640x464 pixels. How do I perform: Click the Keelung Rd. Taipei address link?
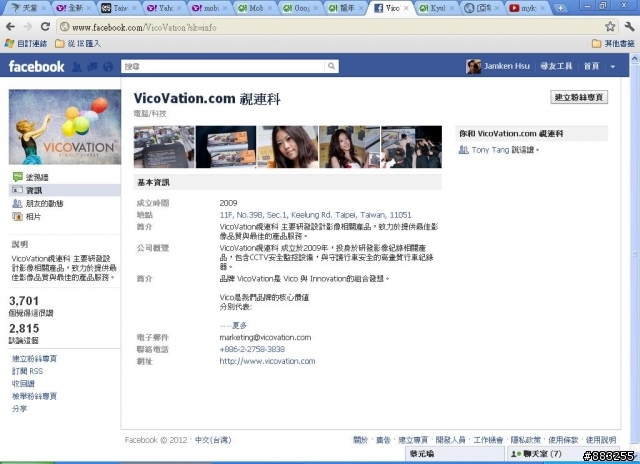pyautogui.click(x=315, y=215)
